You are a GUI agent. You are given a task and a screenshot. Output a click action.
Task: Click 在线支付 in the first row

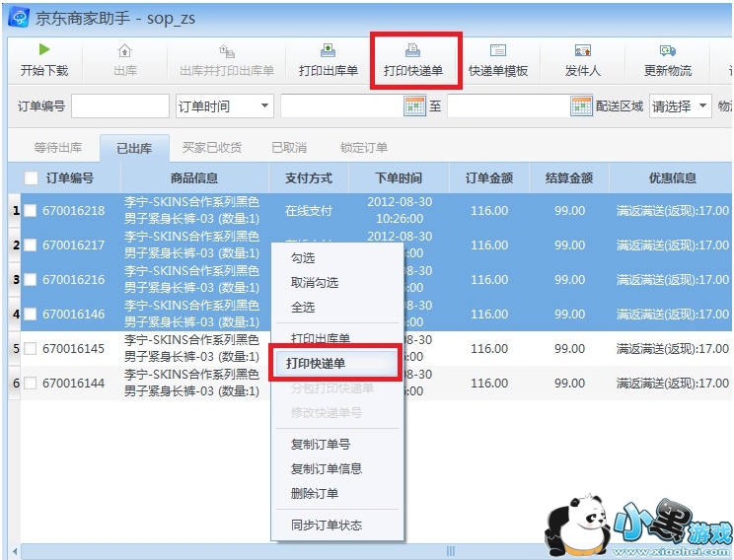pyautogui.click(x=309, y=211)
